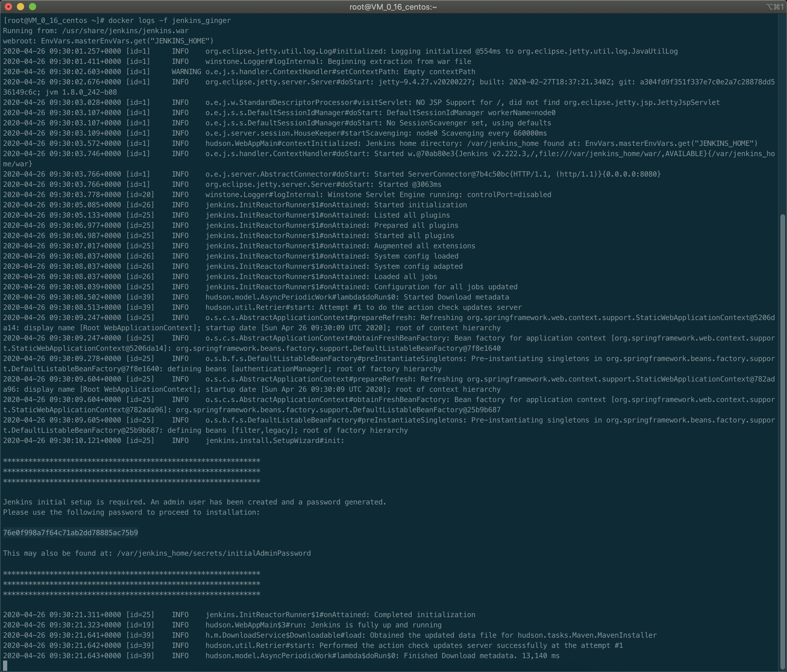Click the 'Started initialization' log message
The image size is (787, 672).
[420, 205]
